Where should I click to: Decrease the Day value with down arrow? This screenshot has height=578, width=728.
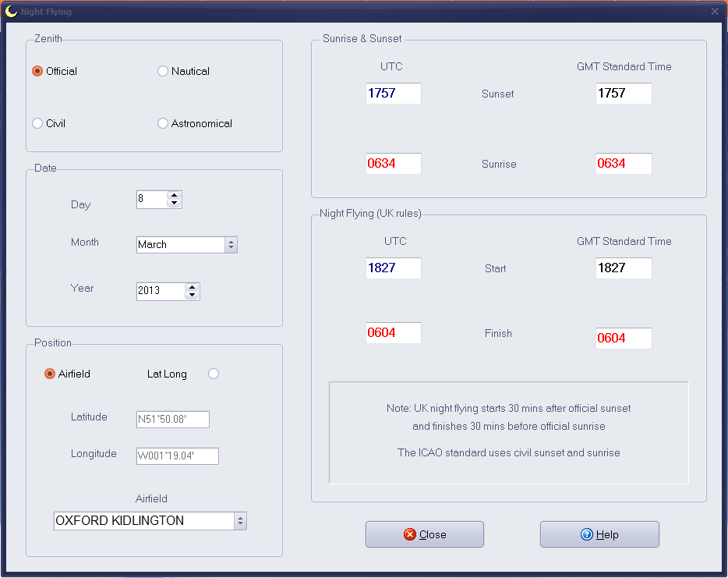tap(174, 203)
